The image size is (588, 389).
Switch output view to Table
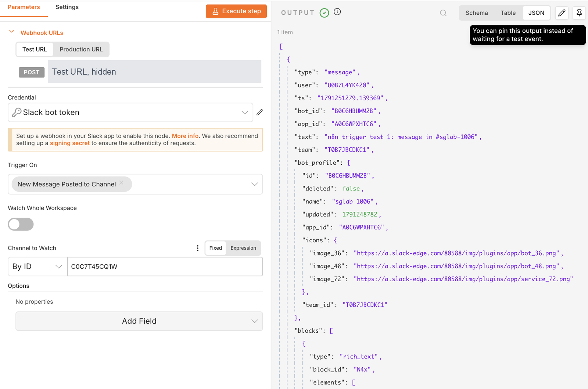pyautogui.click(x=508, y=13)
